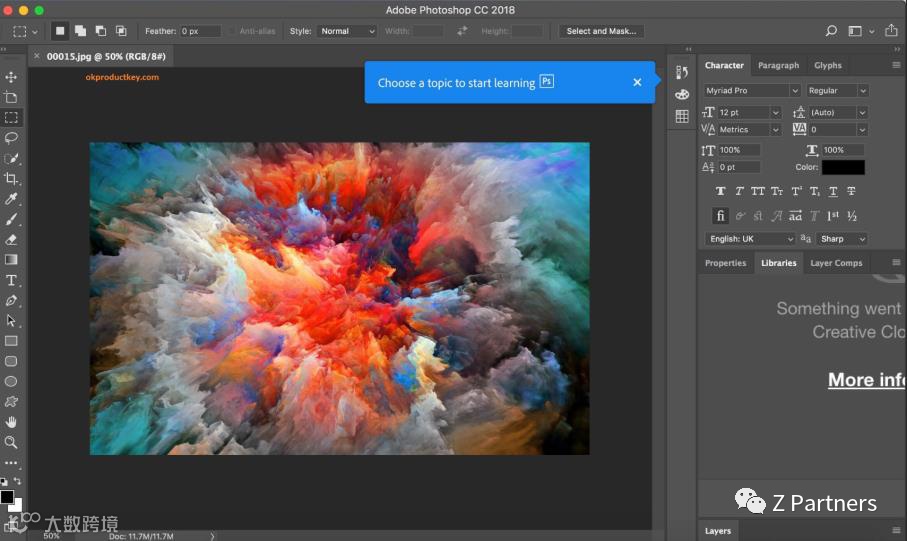Click the Select and Mask button
Image resolution: width=907 pixels, height=541 pixels.
pos(601,31)
